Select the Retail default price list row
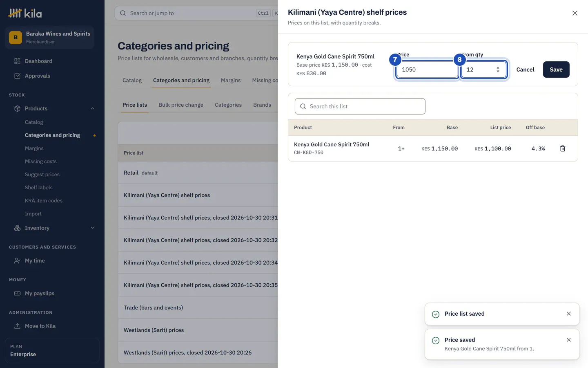588x368 pixels. pos(198,173)
